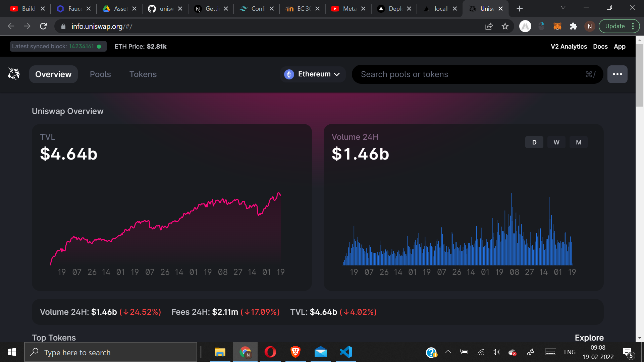Show hidden system tray icons

click(x=448, y=352)
